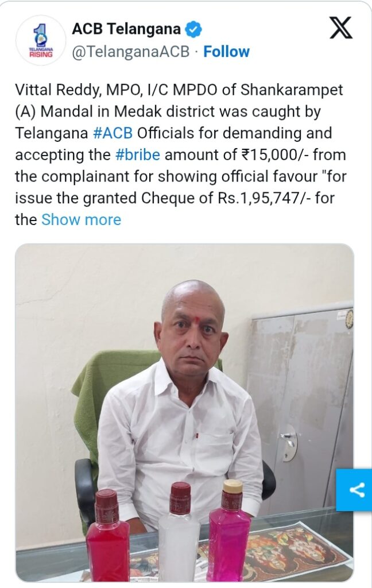Open the #bribe hashtag
The height and width of the screenshot is (588, 372).
[138, 155]
